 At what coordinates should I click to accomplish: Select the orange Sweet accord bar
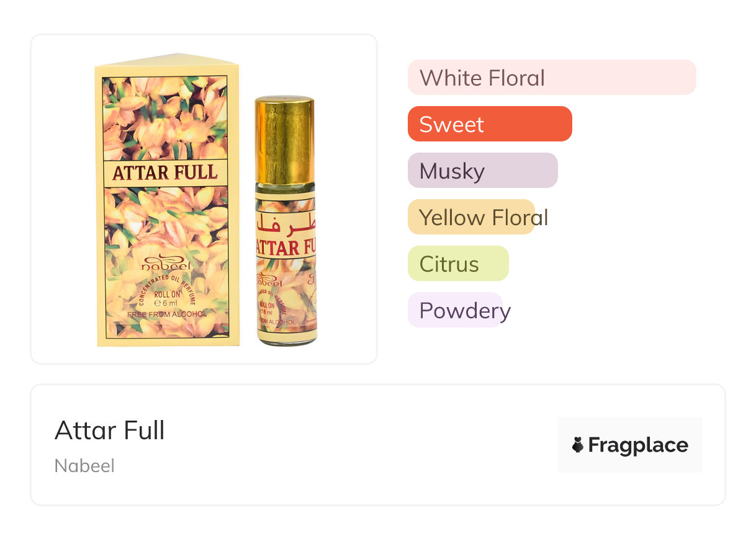pyautogui.click(x=489, y=124)
